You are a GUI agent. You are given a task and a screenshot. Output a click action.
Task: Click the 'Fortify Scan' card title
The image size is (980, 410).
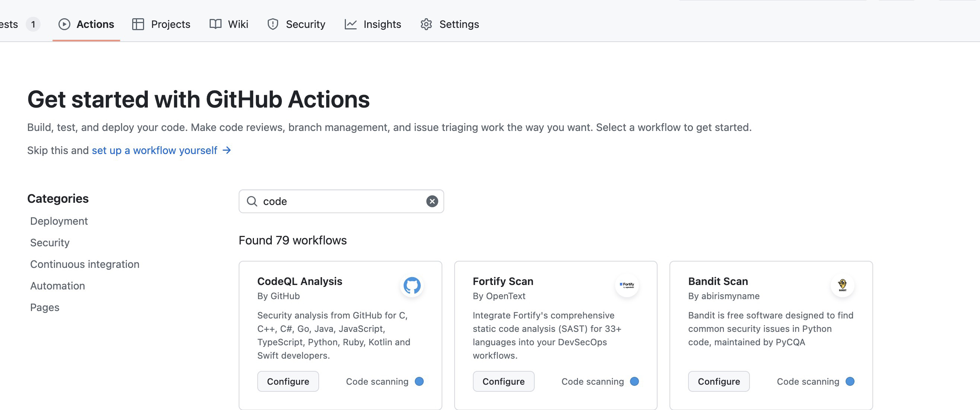(503, 281)
